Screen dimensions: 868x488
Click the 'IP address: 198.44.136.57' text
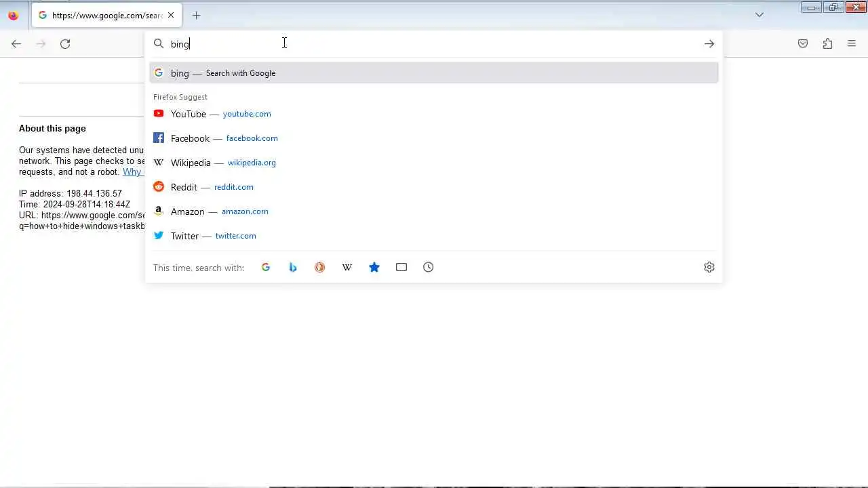(71, 194)
